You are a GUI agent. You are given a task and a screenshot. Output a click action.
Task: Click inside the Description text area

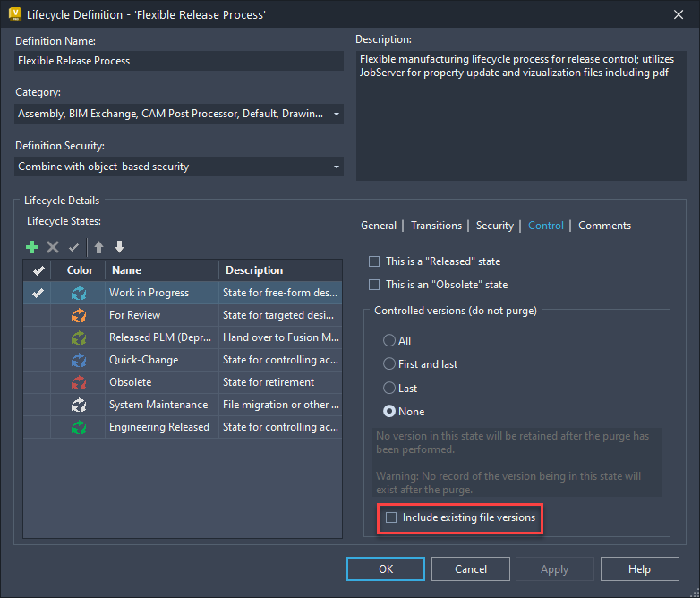(x=522, y=115)
